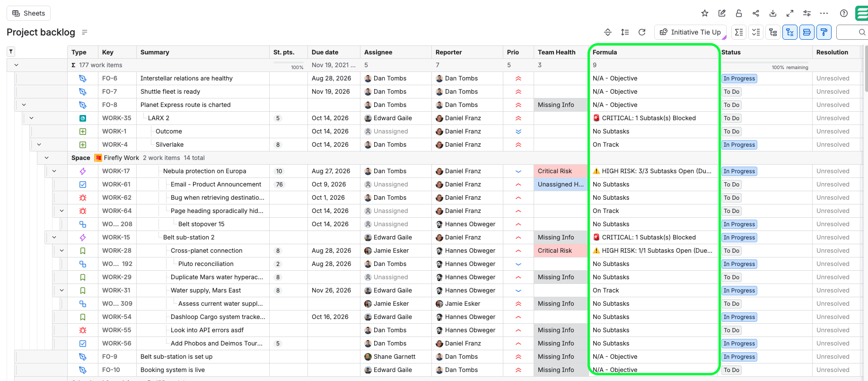Toggle the highlighted tree-check toolbar button
This screenshot has height=381, width=868.
[x=790, y=32]
